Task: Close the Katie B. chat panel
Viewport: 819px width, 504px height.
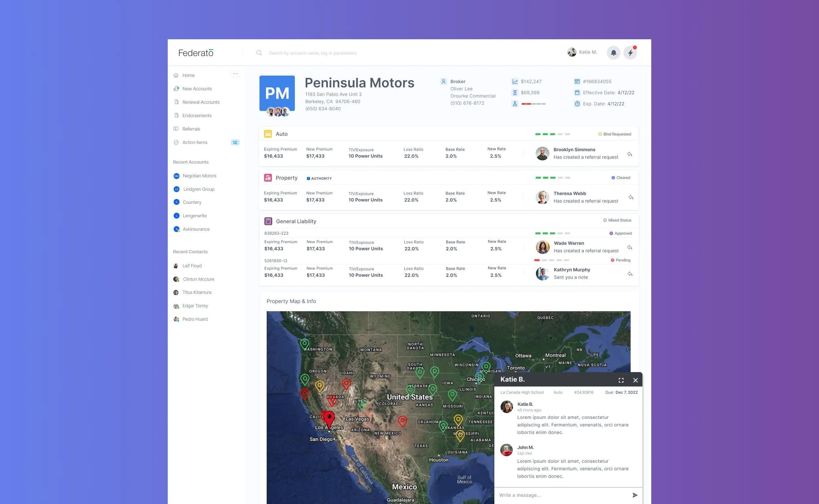Action: pyautogui.click(x=635, y=380)
